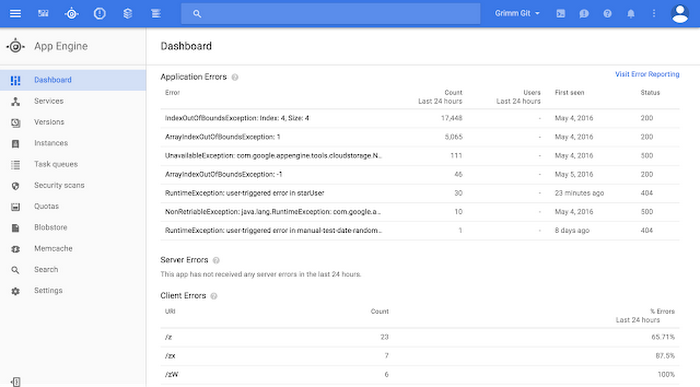700x387 pixels.
Task: Click the Blobstore document icon
Action: click(16, 228)
